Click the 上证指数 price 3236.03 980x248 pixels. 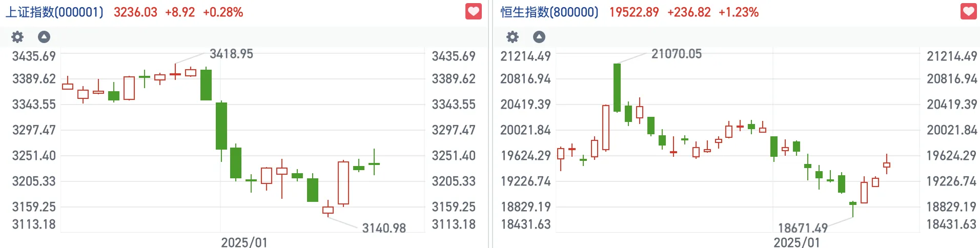point(135,12)
